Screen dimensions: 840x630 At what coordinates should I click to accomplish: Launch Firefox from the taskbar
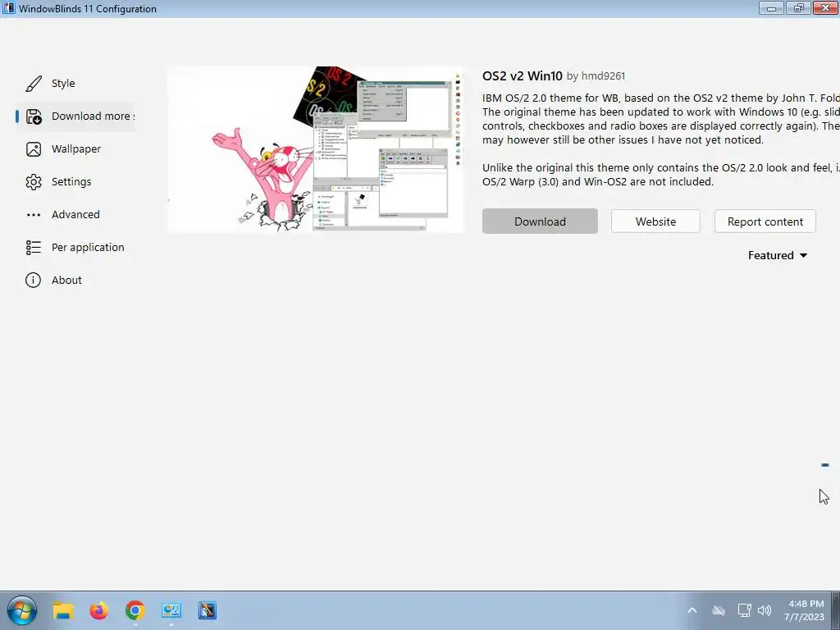pyautogui.click(x=98, y=610)
